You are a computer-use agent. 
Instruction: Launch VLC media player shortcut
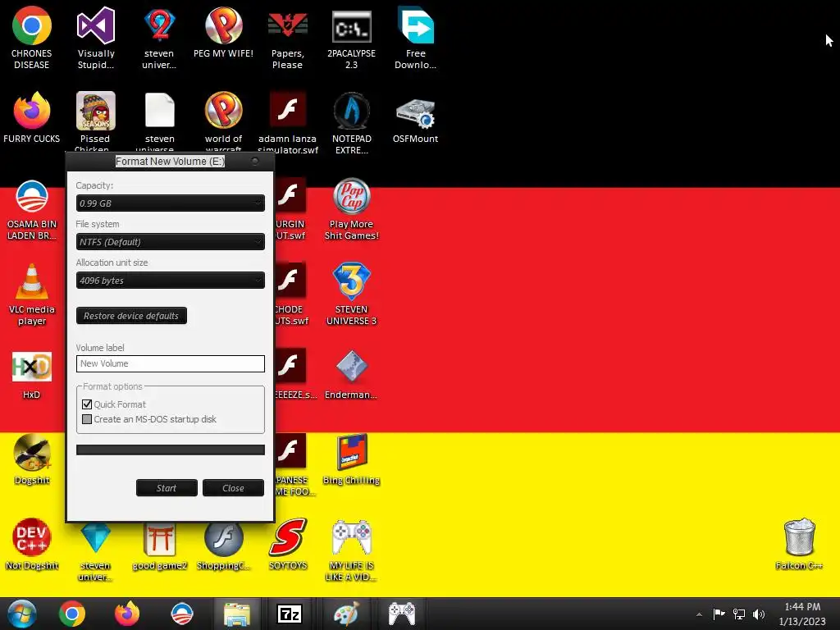(32, 294)
